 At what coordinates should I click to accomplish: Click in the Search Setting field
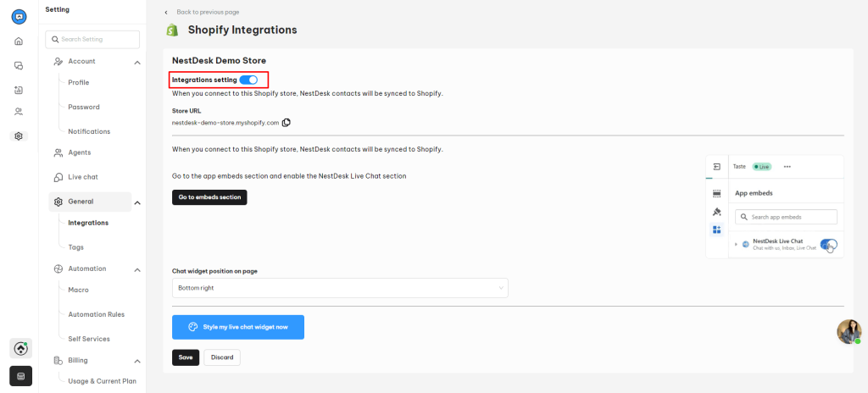click(x=92, y=39)
